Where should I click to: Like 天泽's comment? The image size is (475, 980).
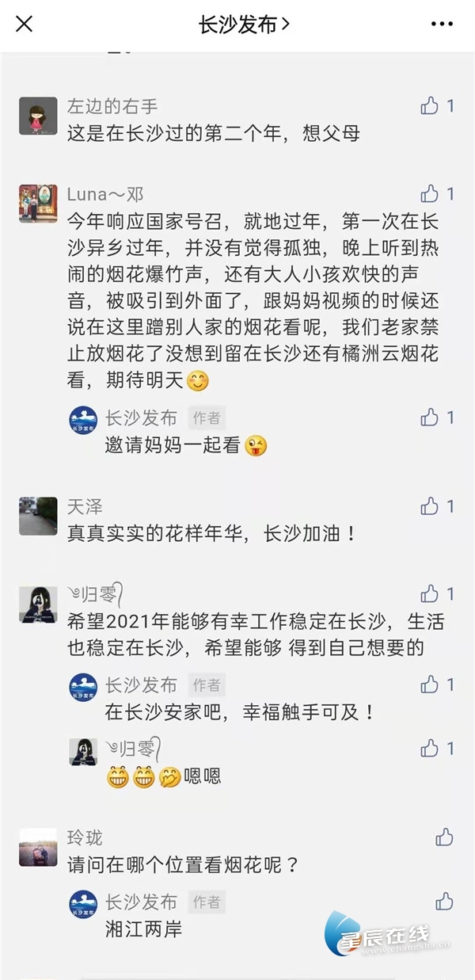click(430, 506)
